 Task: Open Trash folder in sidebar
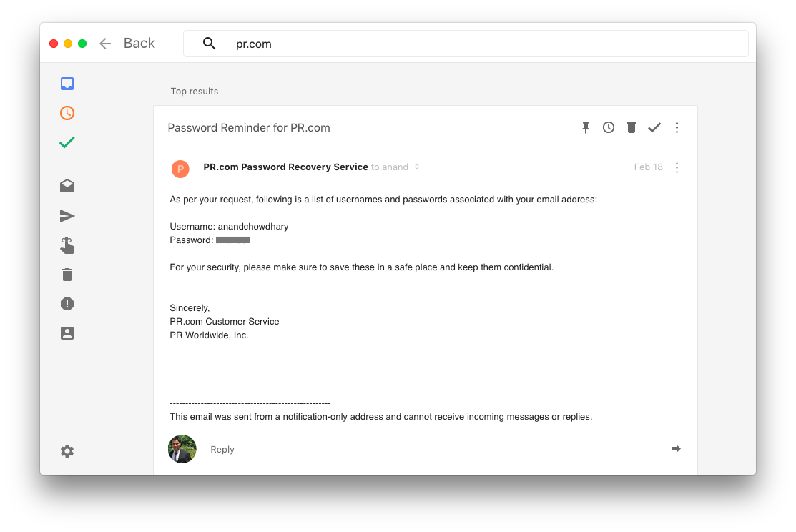click(x=67, y=275)
